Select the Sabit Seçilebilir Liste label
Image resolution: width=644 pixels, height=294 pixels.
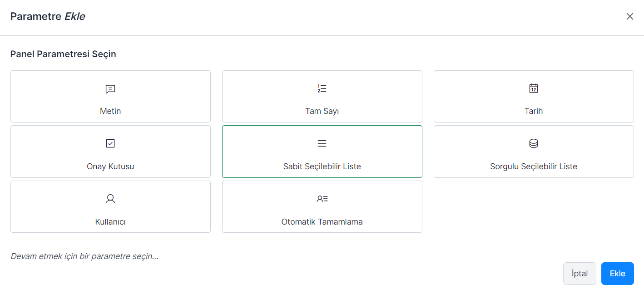(x=322, y=167)
